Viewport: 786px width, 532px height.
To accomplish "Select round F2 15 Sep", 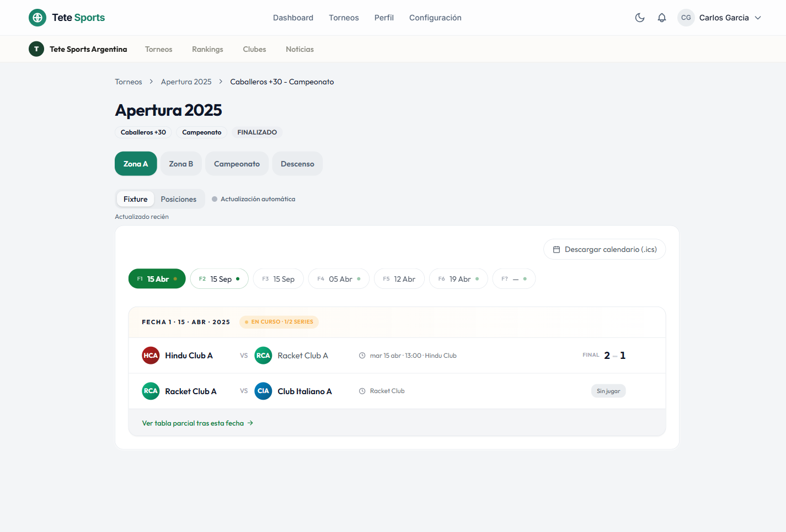I will click(220, 279).
